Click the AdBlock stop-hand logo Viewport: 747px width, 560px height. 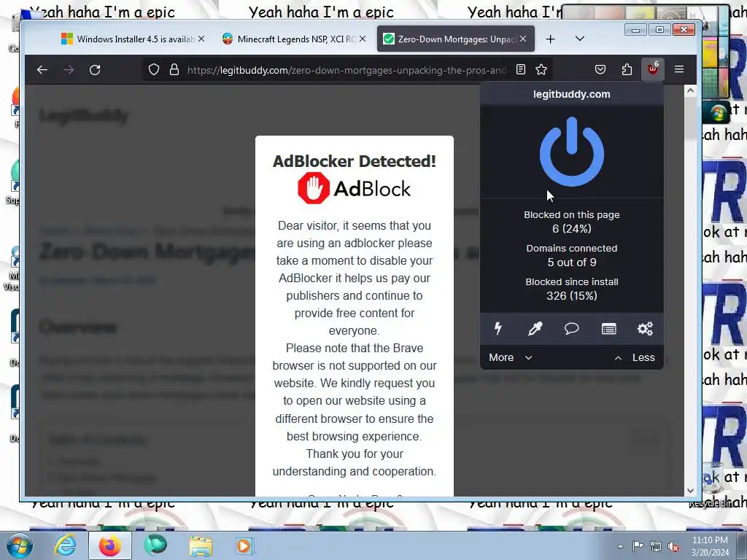click(314, 187)
